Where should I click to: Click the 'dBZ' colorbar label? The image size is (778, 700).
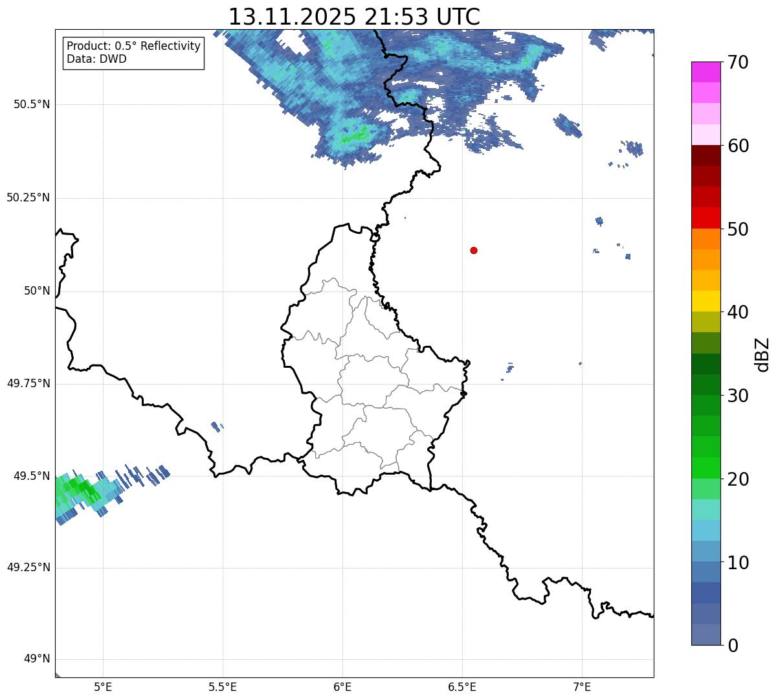pyautogui.click(x=762, y=354)
